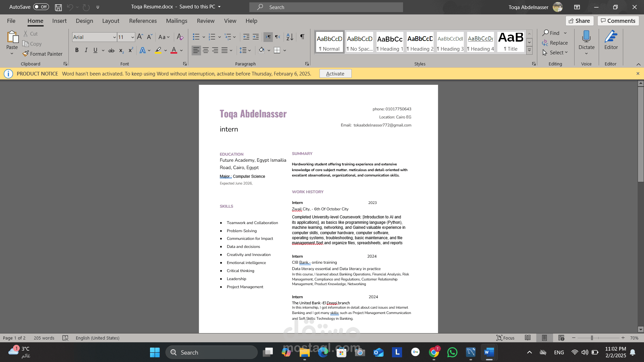Image resolution: width=644 pixels, height=362 pixels.
Task: Click the spelling proofing status icon
Action: pyautogui.click(x=65, y=338)
